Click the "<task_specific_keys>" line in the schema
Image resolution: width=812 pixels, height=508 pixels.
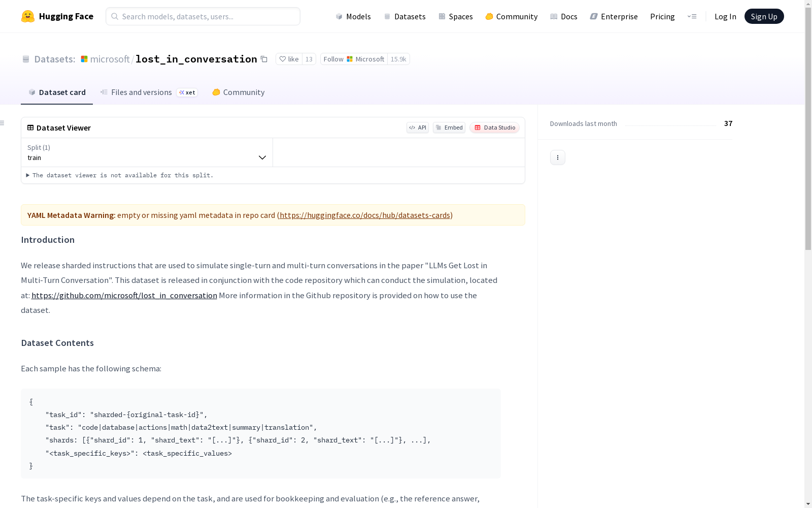pos(139,453)
